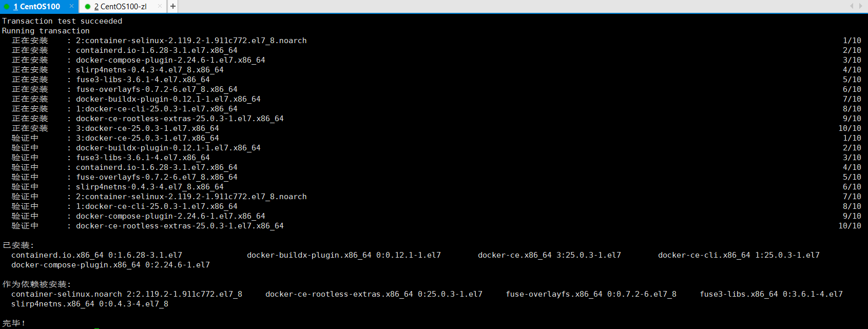
Task: Click the 10/10 counter on rootless-extras 验证中 line
Action: [x=850, y=226]
